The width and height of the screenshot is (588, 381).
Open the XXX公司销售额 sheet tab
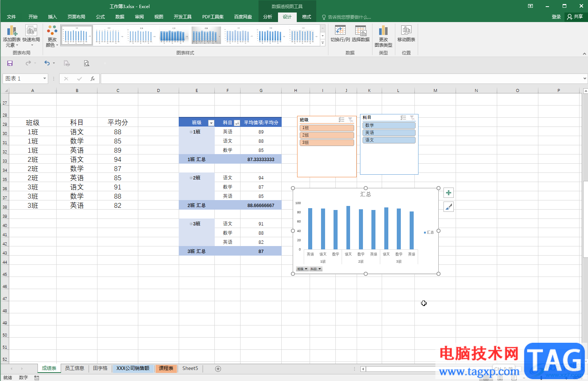133,368
